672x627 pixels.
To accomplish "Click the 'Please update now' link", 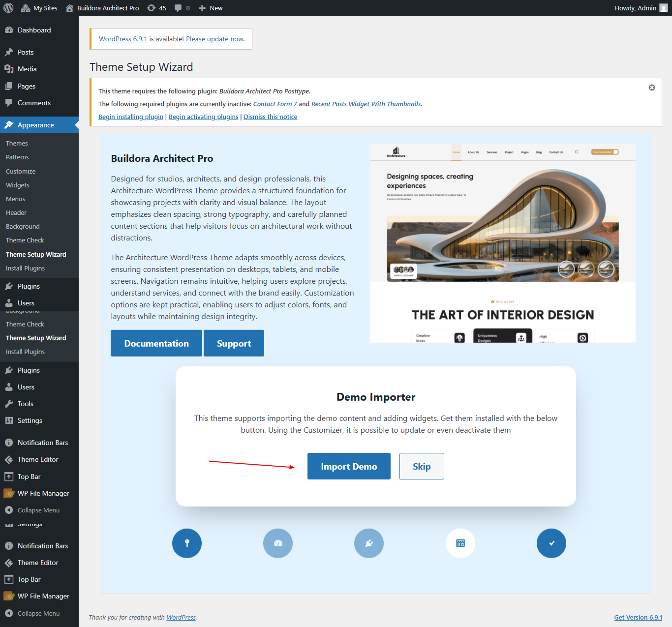I will click(x=214, y=39).
